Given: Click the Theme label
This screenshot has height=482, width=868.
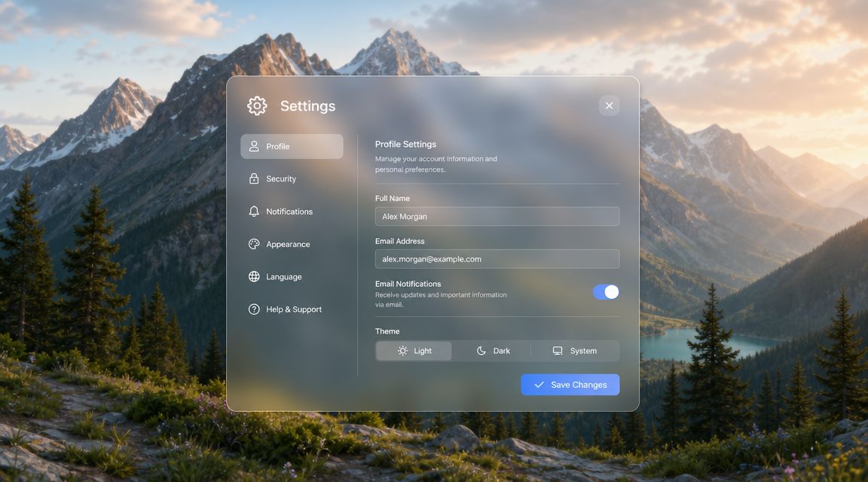Looking at the screenshot, I should [x=387, y=331].
